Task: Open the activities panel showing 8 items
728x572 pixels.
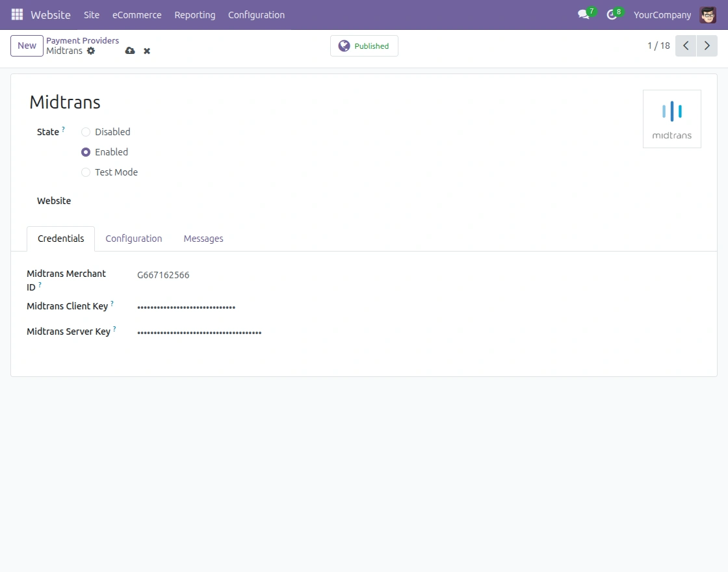Action: (612, 14)
